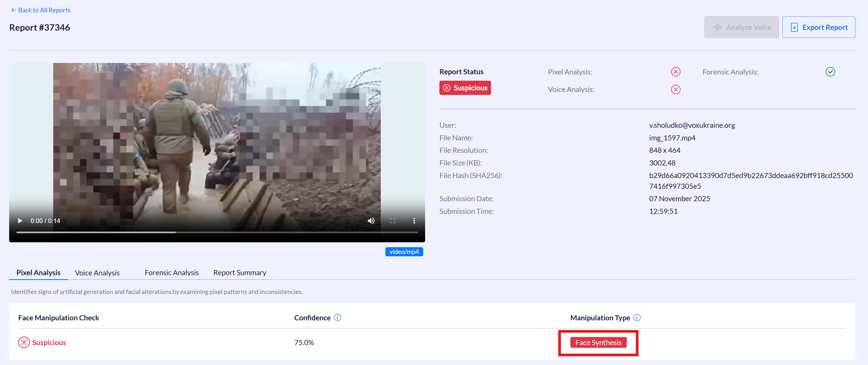Mute the video using the speaker icon
The height and width of the screenshot is (365, 868).
pos(371,221)
